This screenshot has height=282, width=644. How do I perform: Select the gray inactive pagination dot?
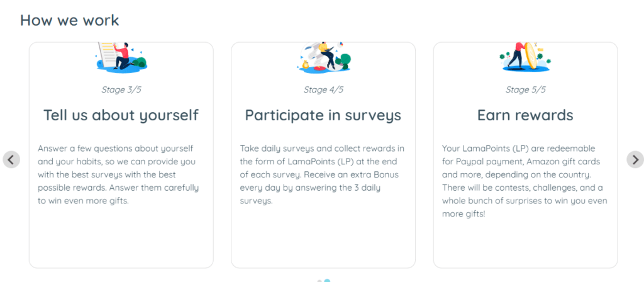pos(320,281)
